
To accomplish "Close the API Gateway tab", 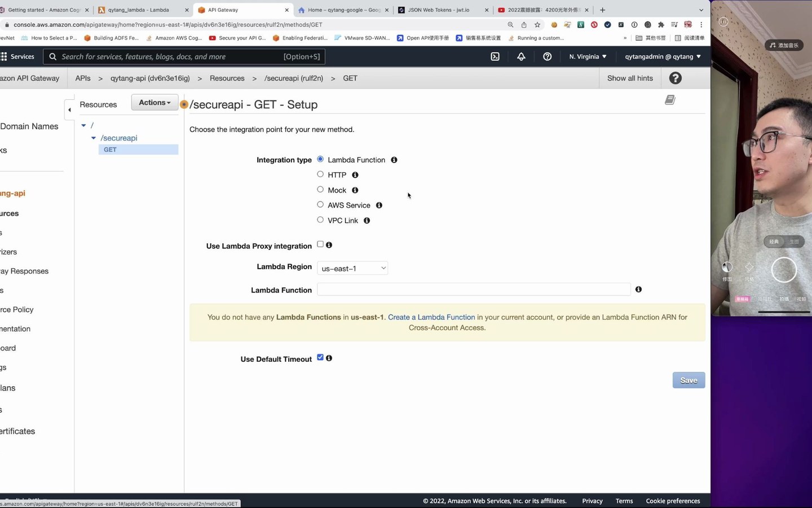I will point(286,10).
